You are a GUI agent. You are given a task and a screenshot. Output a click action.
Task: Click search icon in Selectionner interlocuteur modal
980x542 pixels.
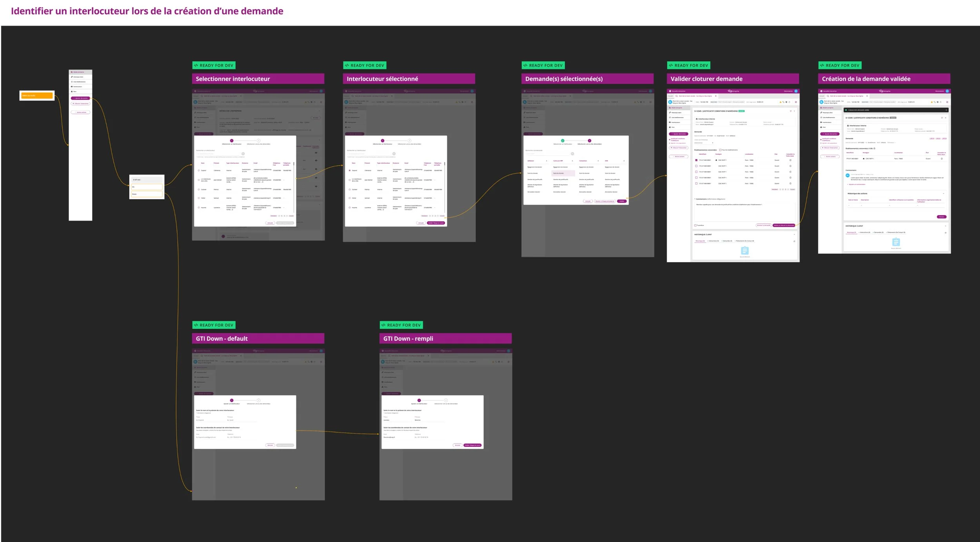[243, 154]
